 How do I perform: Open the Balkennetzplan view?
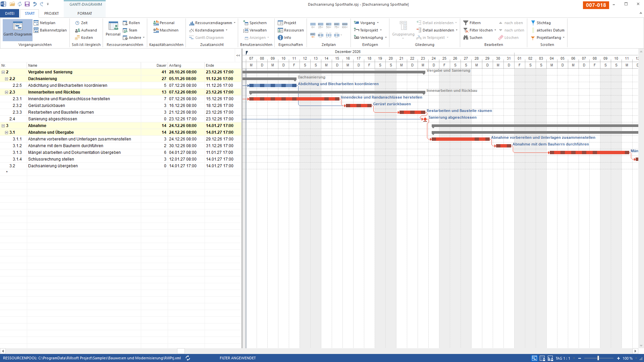coord(50,30)
